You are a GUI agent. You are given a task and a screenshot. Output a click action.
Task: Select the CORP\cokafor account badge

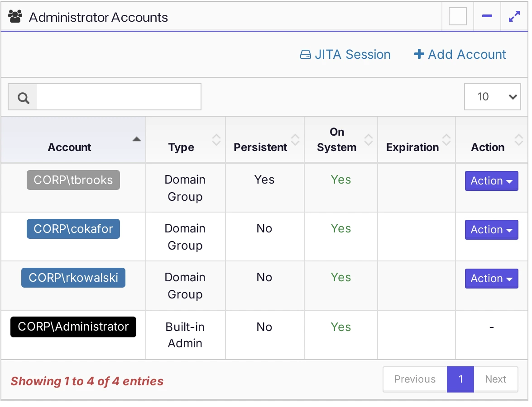click(x=73, y=229)
